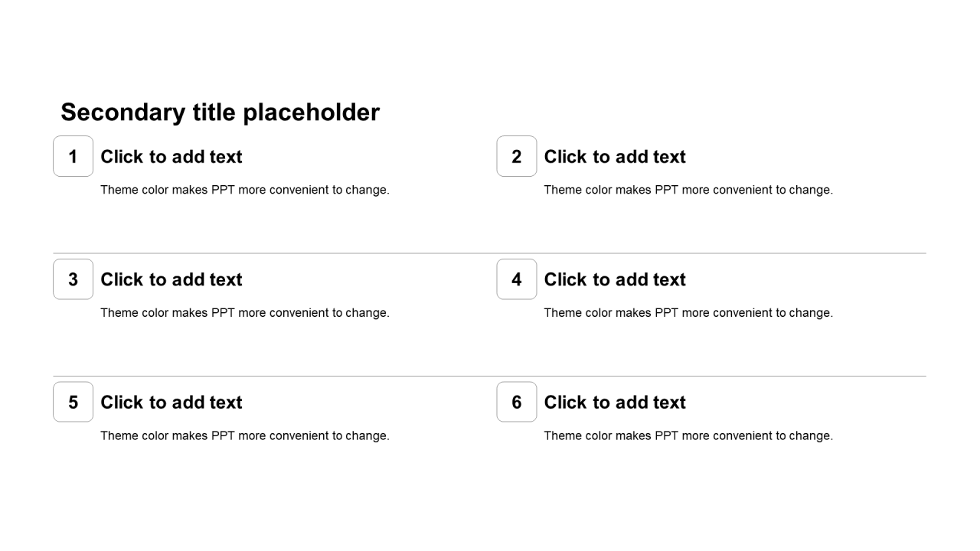Select the numbered box labeled 3
The width and height of the screenshot is (980, 551).
[73, 279]
